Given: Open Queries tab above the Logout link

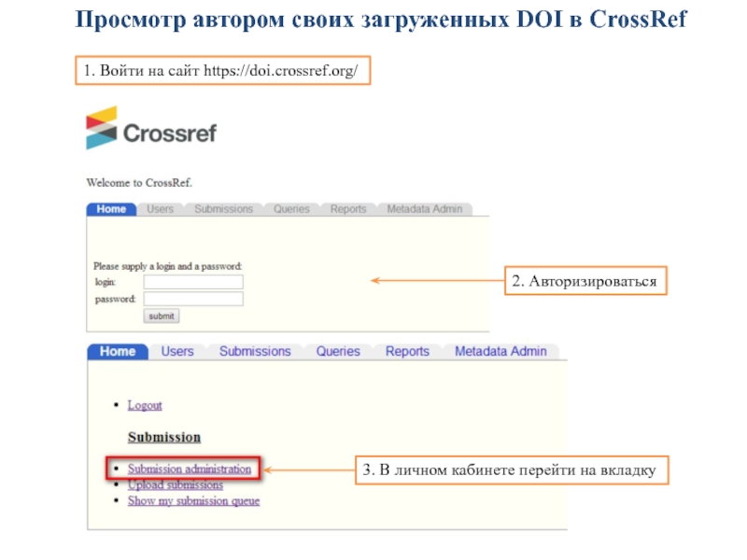Looking at the screenshot, I should (338, 352).
